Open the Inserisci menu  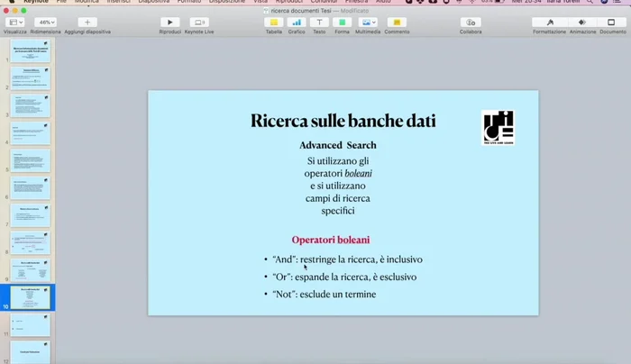click(118, 2)
